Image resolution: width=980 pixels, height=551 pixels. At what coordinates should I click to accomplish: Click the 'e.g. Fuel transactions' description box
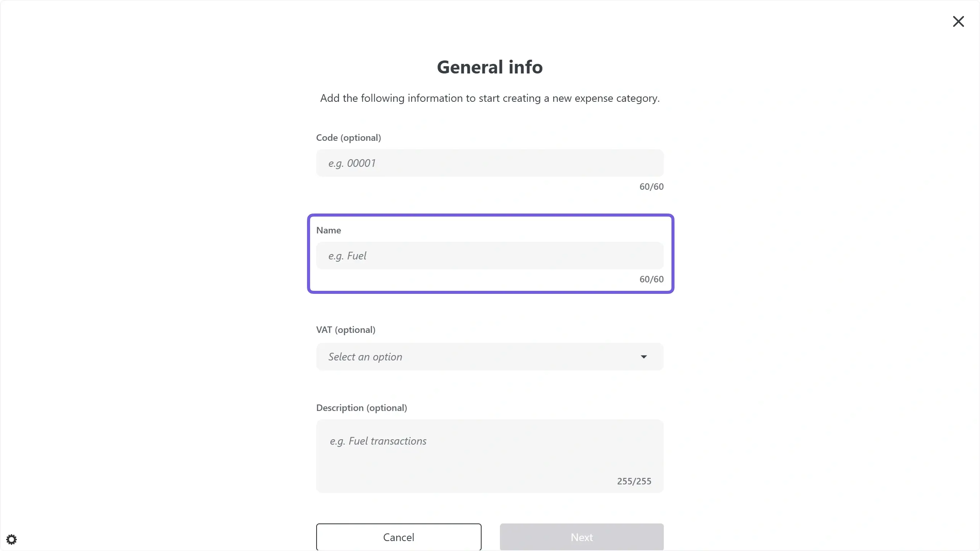(490, 455)
